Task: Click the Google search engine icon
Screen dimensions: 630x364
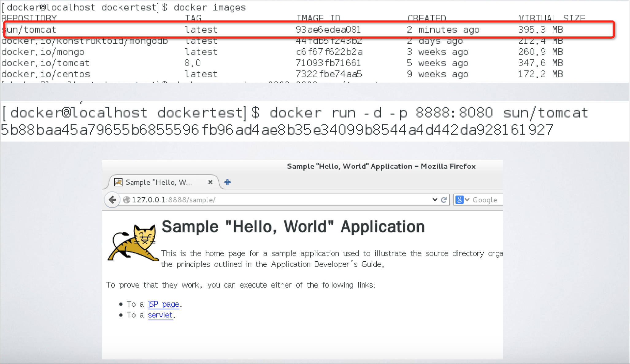Action: point(459,200)
